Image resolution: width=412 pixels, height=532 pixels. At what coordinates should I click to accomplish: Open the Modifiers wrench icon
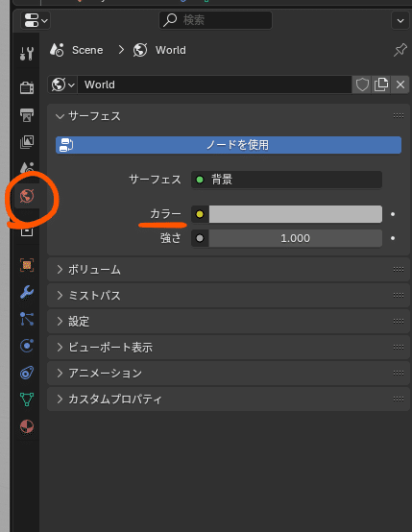click(27, 292)
